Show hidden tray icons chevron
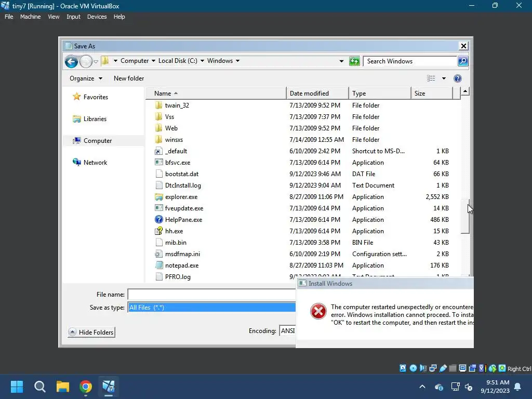Image resolution: width=532 pixels, height=399 pixels. click(x=422, y=387)
